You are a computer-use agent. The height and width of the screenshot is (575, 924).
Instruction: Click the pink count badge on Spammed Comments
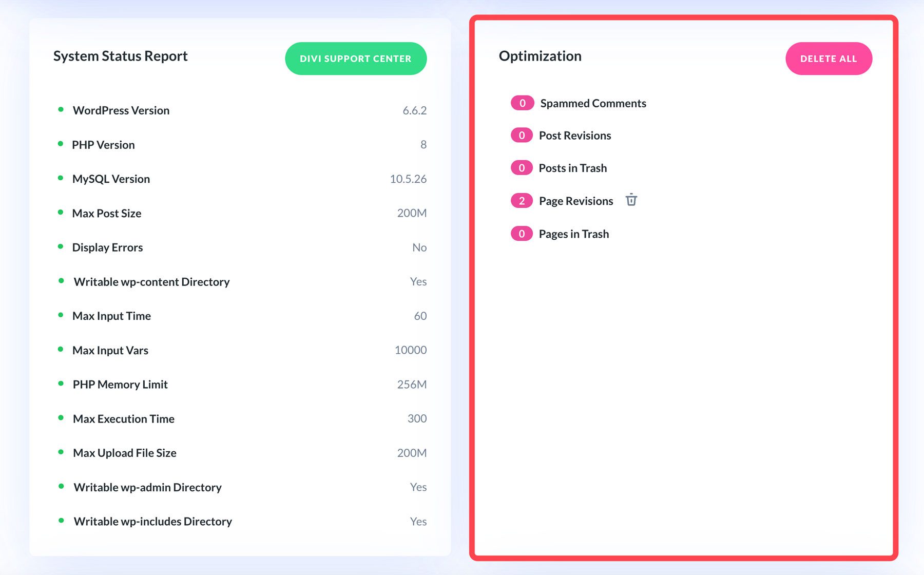(522, 103)
